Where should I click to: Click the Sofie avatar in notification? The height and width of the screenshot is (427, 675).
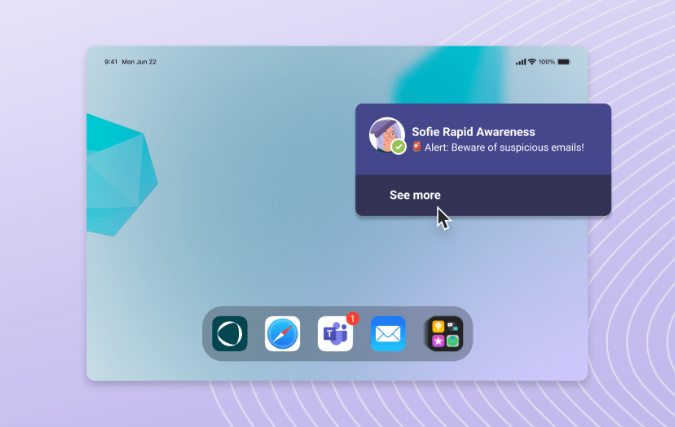click(385, 135)
